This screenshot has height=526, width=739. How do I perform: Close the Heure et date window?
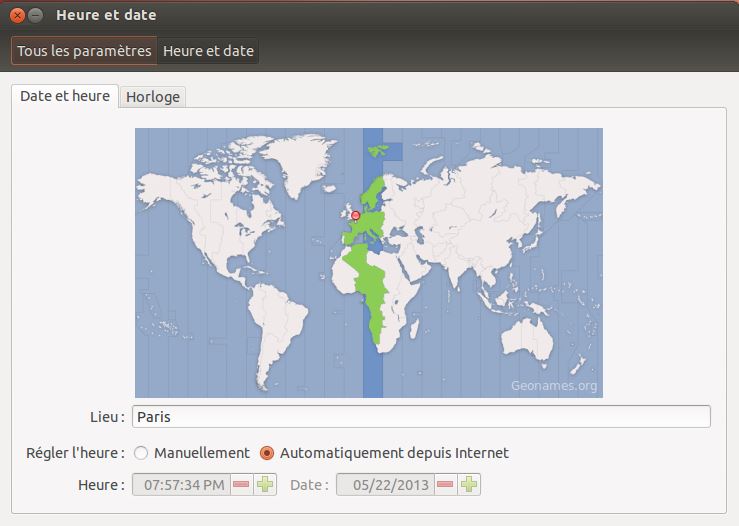pyautogui.click(x=17, y=16)
